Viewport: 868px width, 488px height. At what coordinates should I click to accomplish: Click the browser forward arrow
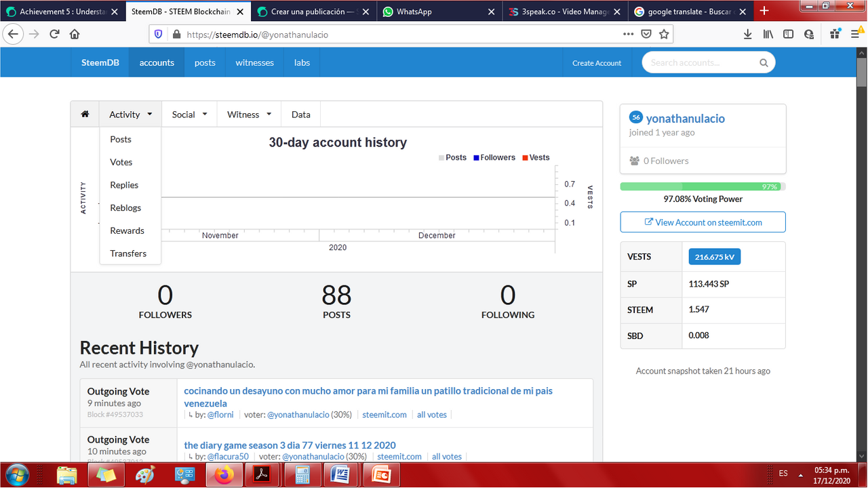coord(34,34)
